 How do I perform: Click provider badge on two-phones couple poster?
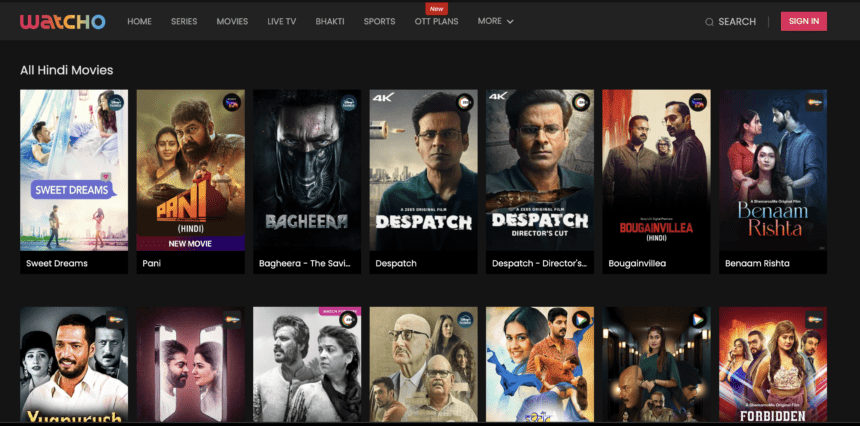coord(232,320)
